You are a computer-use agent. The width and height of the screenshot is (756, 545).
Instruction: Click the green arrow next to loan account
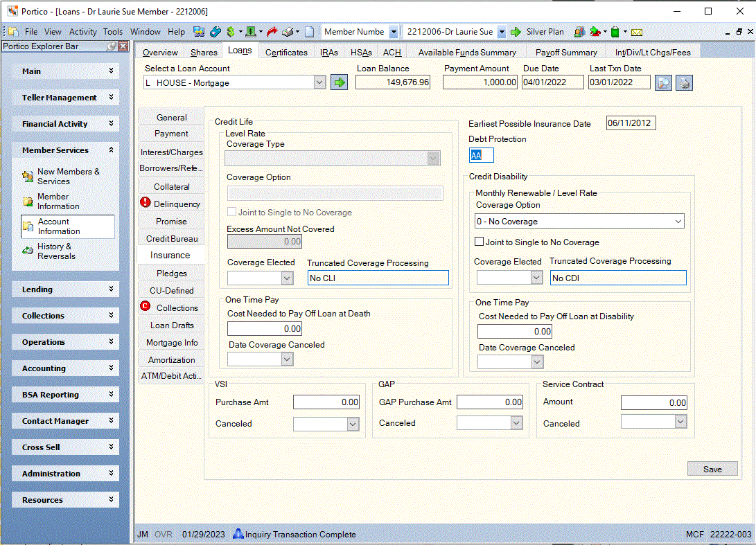[339, 82]
